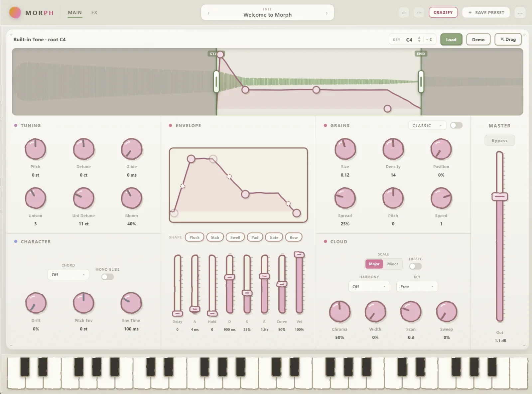The image size is (532, 394).
Task: Click the arrow-to-C key reset button
Action: pos(429,40)
